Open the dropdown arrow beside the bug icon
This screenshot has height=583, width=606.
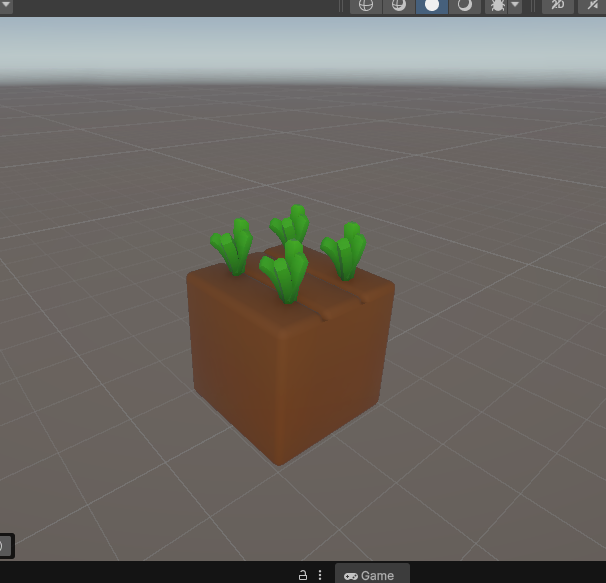point(515,5)
